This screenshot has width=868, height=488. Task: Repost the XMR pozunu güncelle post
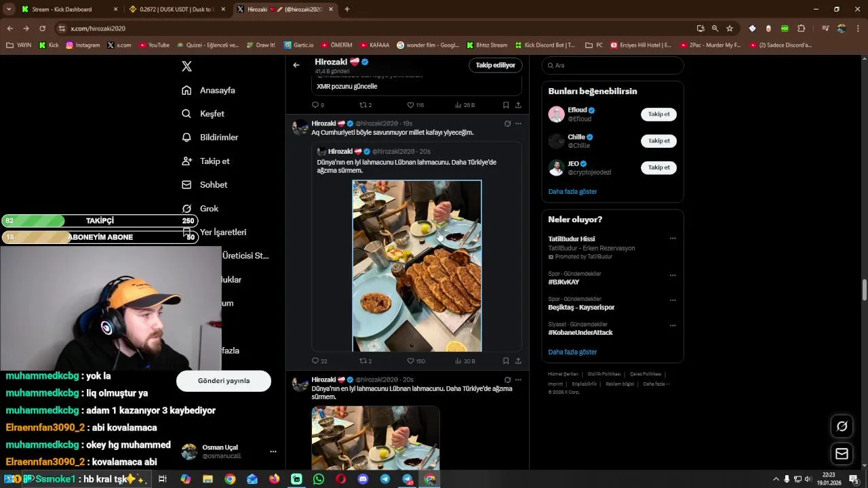point(363,105)
